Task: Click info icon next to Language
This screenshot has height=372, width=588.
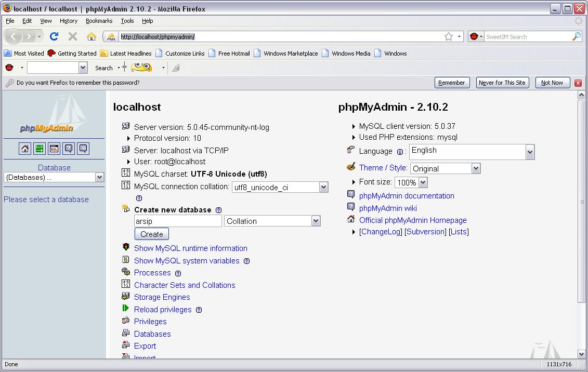Action: [x=400, y=152]
